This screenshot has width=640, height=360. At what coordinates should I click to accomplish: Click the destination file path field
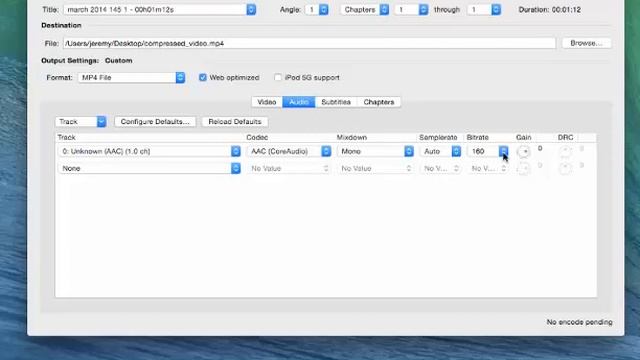pyautogui.click(x=309, y=43)
